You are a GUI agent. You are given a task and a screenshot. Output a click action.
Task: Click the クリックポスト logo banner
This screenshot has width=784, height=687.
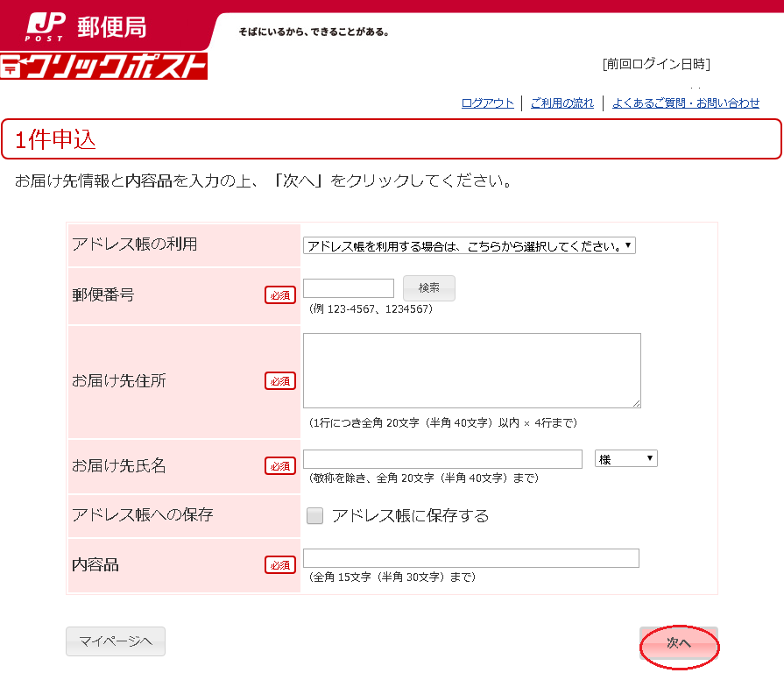(103, 67)
